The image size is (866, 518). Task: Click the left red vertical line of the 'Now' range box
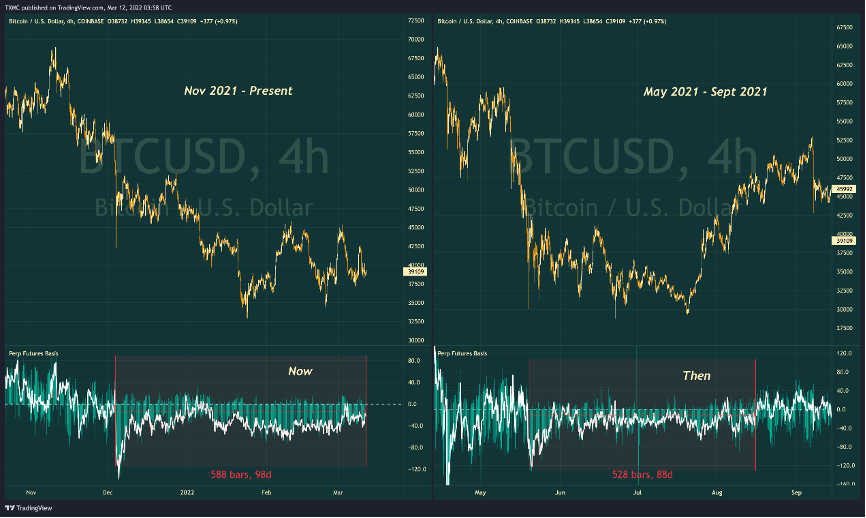(x=115, y=411)
